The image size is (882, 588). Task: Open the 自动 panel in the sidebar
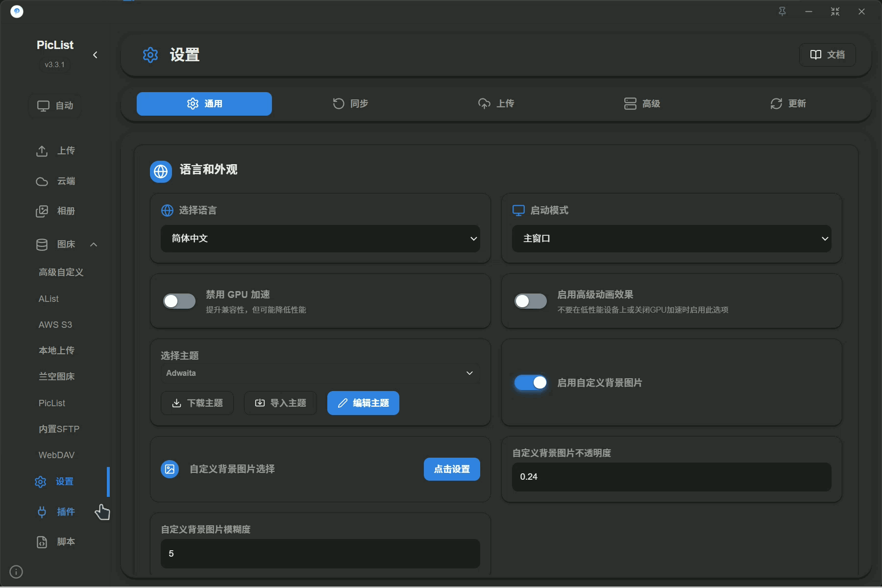click(55, 105)
